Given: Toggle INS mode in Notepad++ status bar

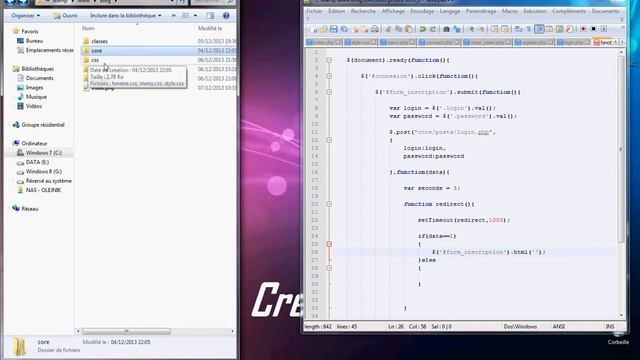Looking at the screenshot, I should pyautogui.click(x=610, y=327).
